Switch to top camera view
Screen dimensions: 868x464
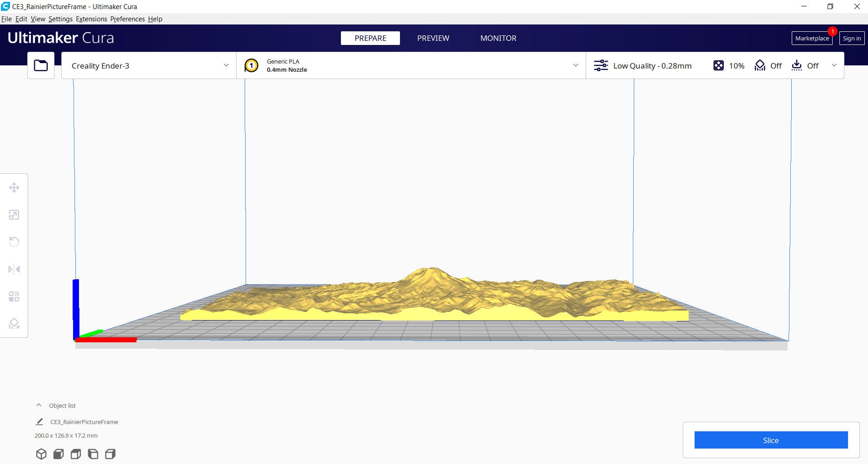tap(75, 454)
